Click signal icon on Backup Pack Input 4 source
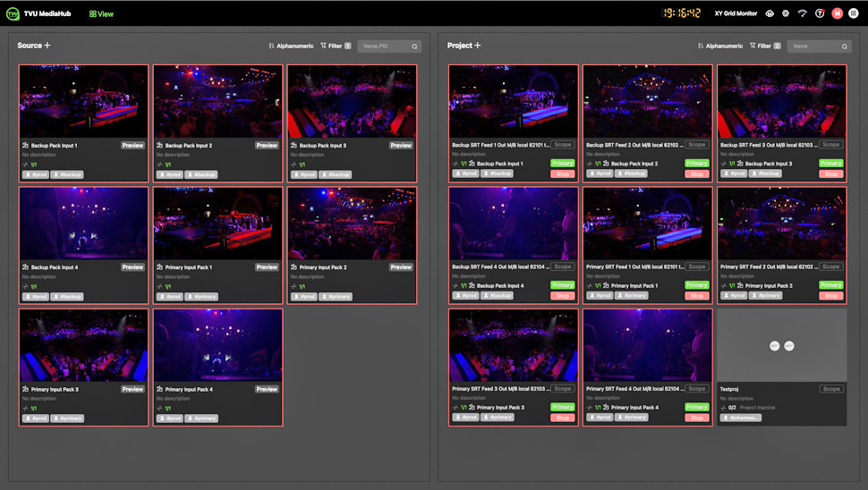868x490 pixels. coord(25,286)
